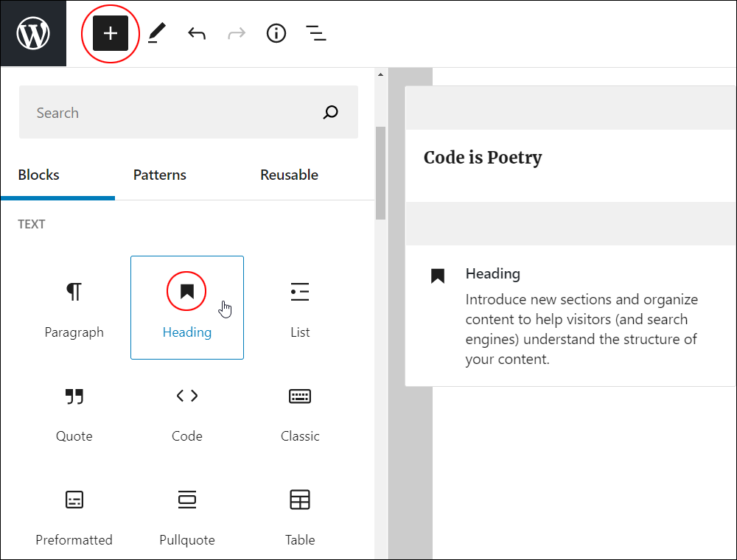The image size is (737, 560).
Task: Click the WordPress logo icon
Action: coord(33,33)
